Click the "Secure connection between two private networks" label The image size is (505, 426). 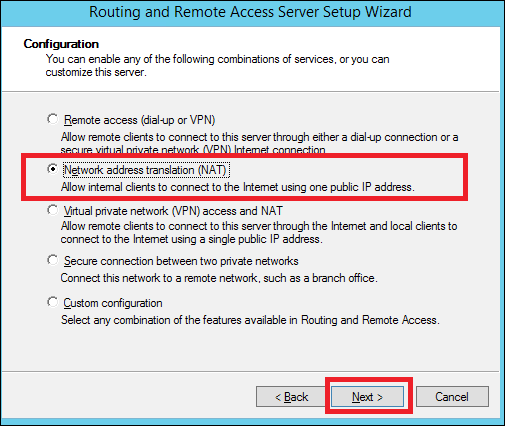181,261
